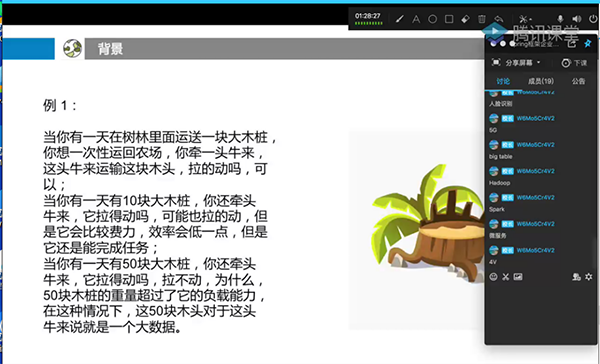Toggle the microphone on or off
Screen dimensions: 600x364
tap(560, 19)
